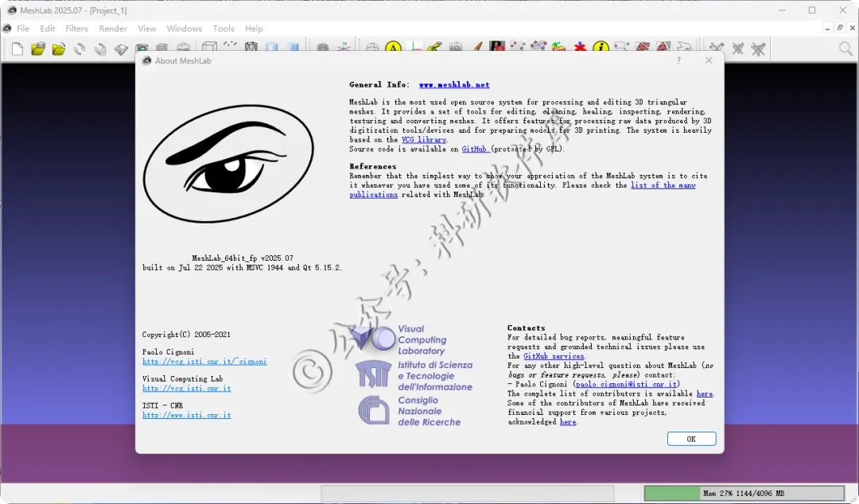
Task: Open the www.meshlab.net link
Action: (454, 85)
